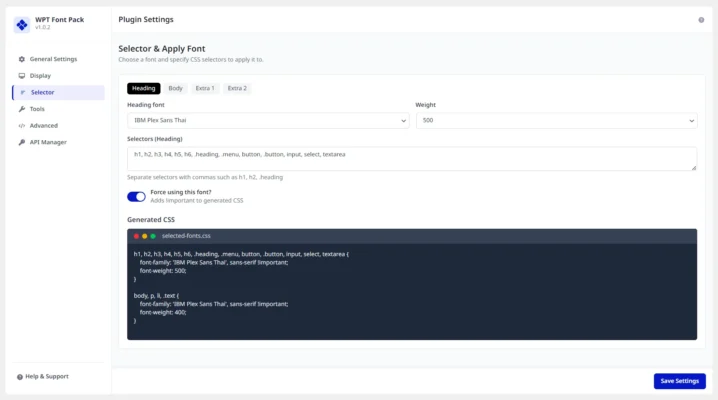Toggle Force using this font switch
The height and width of the screenshot is (400, 718).
click(136, 197)
